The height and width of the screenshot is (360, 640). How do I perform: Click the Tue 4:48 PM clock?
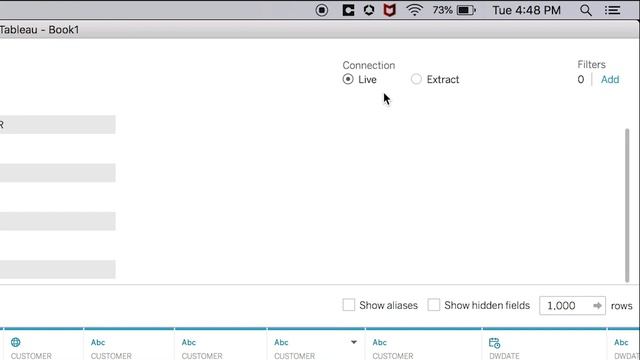coord(527,10)
